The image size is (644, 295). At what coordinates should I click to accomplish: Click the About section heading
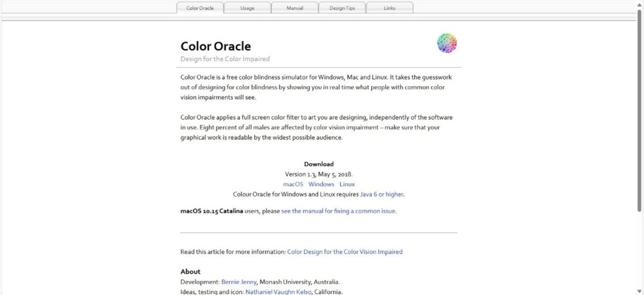click(x=191, y=271)
